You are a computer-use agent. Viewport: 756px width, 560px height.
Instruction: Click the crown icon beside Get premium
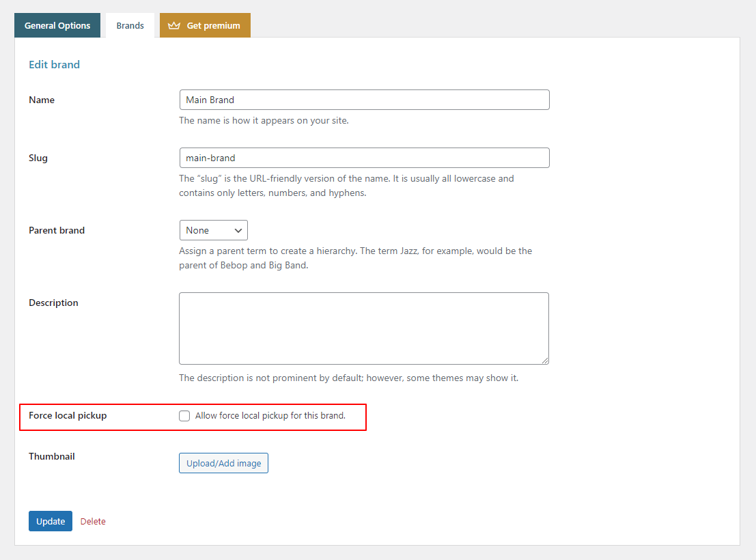click(x=174, y=25)
